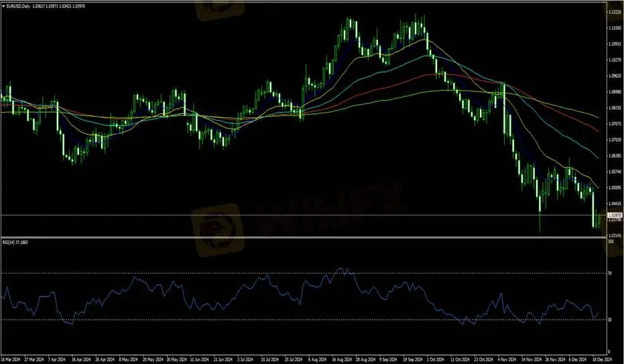Click the 6 Aug 2024 date marker
The image size is (624, 364).
(x=317, y=359)
